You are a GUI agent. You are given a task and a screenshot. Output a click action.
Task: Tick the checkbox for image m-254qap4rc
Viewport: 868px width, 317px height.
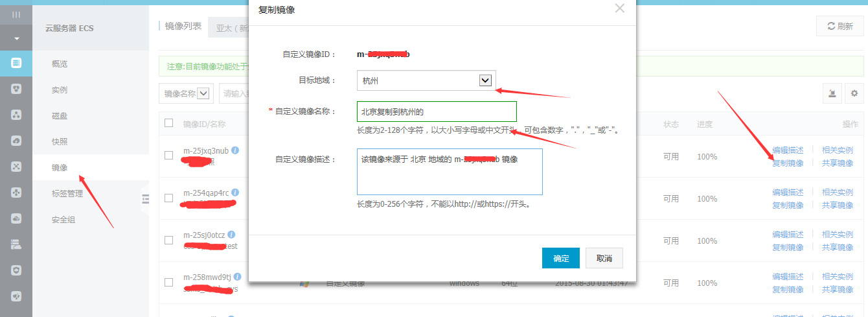[169, 198]
